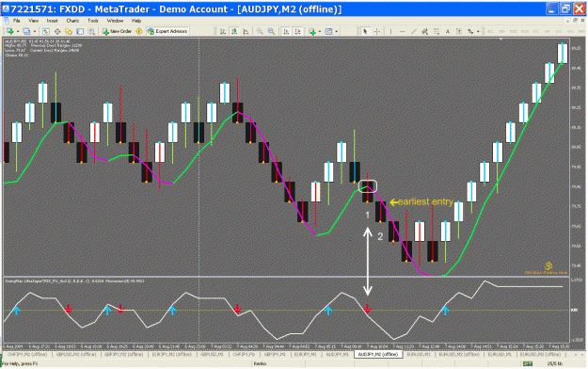Open the Help menu
Viewport: 588px width, 369px height.
coord(136,21)
